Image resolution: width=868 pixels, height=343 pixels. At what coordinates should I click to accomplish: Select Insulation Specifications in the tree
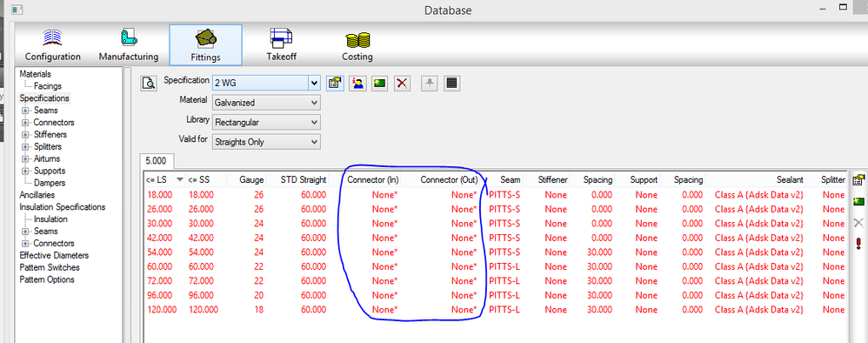(x=62, y=207)
